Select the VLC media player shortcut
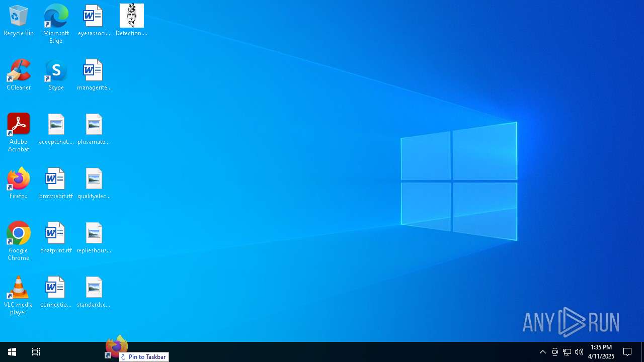The image size is (644, 362). point(19,296)
